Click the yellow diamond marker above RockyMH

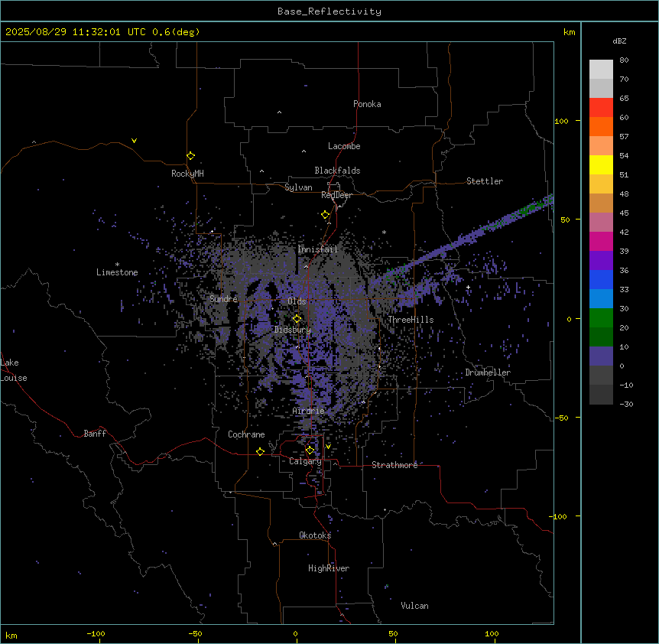click(x=190, y=156)
